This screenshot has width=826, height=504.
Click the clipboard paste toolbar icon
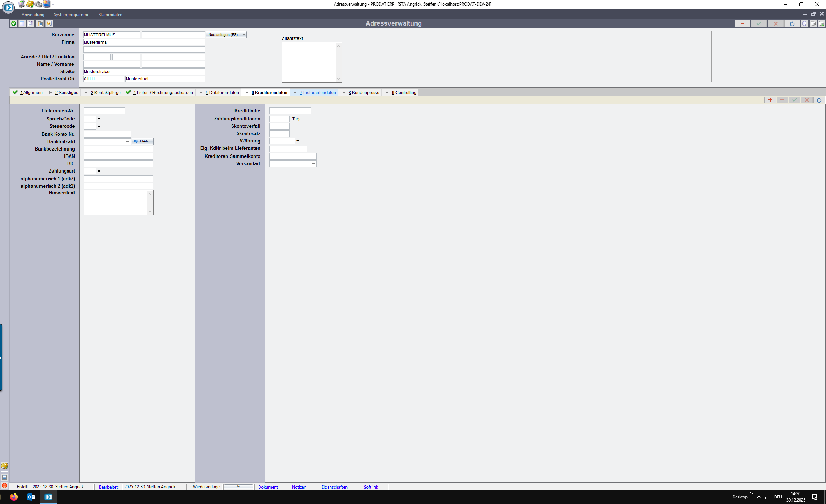click(x=40, y=23)
